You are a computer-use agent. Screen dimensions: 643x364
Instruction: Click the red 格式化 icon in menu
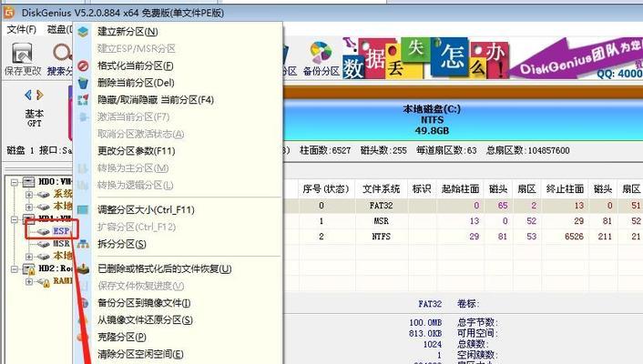point(83,66)
